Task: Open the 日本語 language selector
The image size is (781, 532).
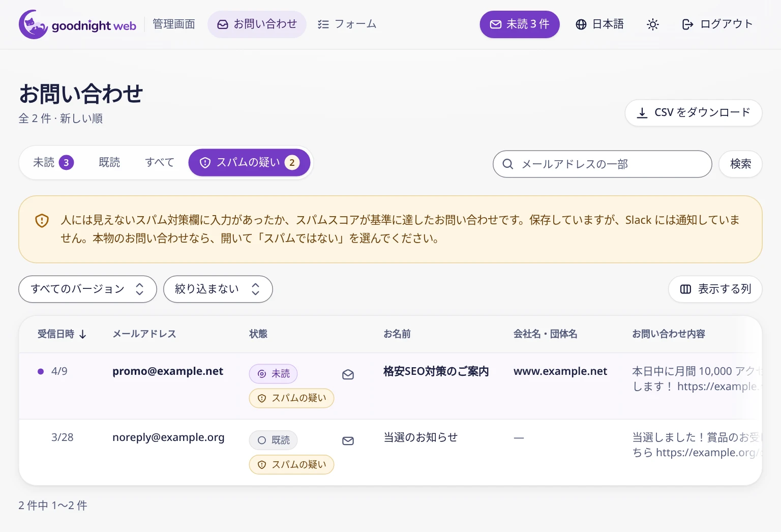Action: pyautogui.click(x=599, y=24)
